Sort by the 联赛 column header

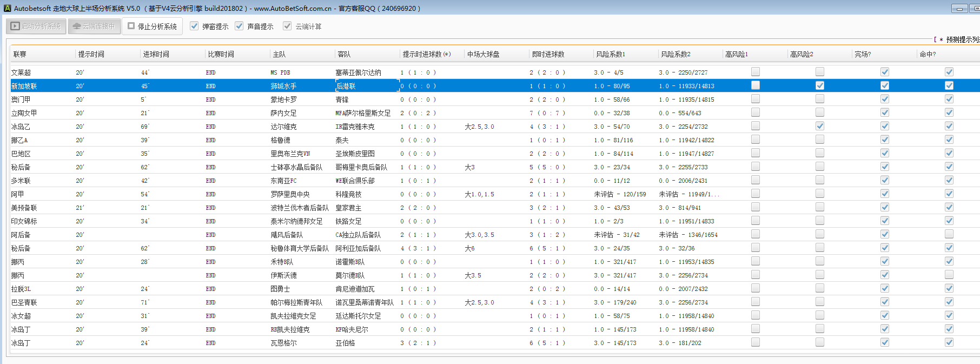tap(20, 54)
